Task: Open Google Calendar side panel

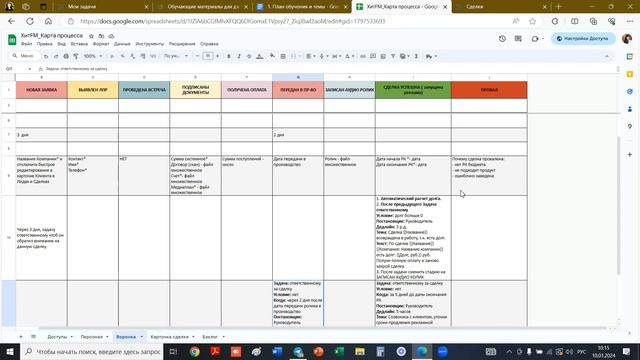Action: pyautogui.click(x=630, y=56)
